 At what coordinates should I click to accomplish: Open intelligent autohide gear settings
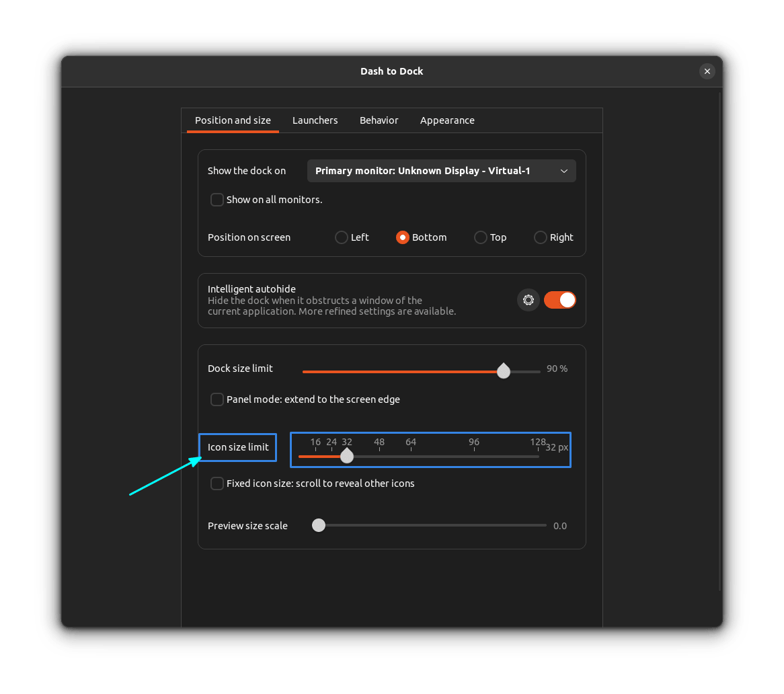[x=528, y=300]
